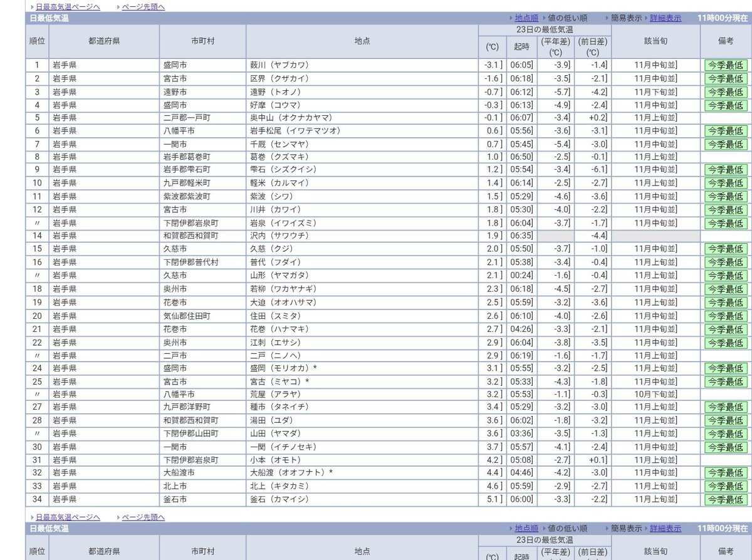Select 大船渡（オオフナト）* station cell

[x=362, y=472]
